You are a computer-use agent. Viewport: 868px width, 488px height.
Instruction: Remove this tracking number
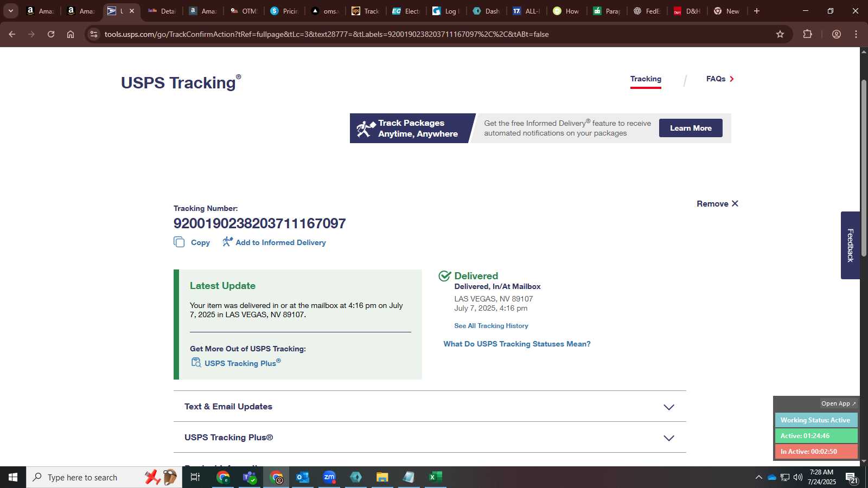point(717,204)
